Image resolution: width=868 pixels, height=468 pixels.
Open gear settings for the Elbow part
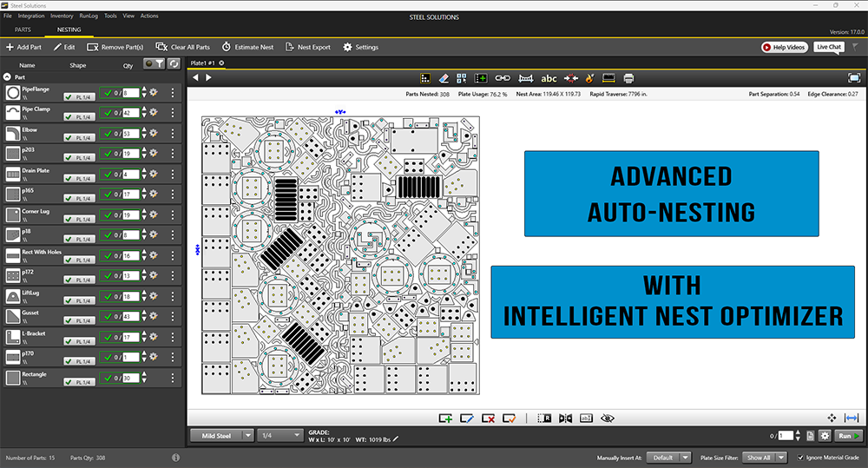[154, 134]
